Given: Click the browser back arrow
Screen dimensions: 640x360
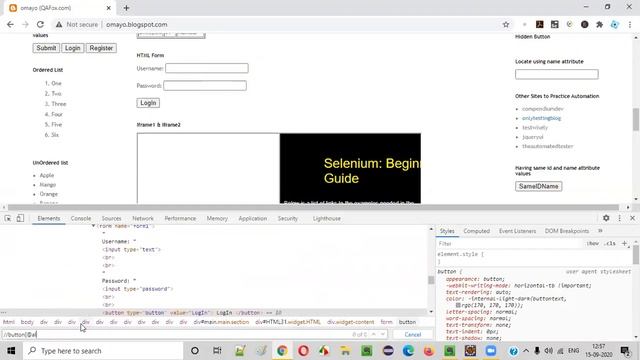Looking at the screenshot, I should coord(10,24).
